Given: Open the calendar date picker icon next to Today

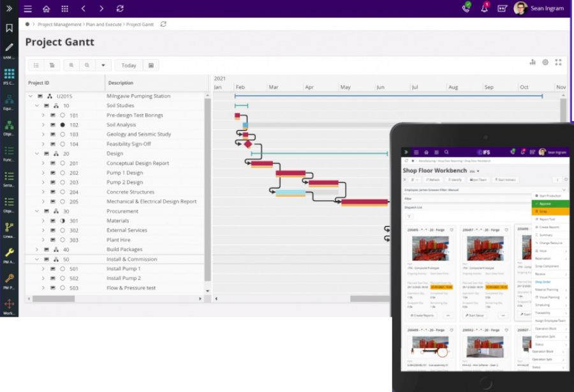Looking at the screenshot, I should (151, 65).
